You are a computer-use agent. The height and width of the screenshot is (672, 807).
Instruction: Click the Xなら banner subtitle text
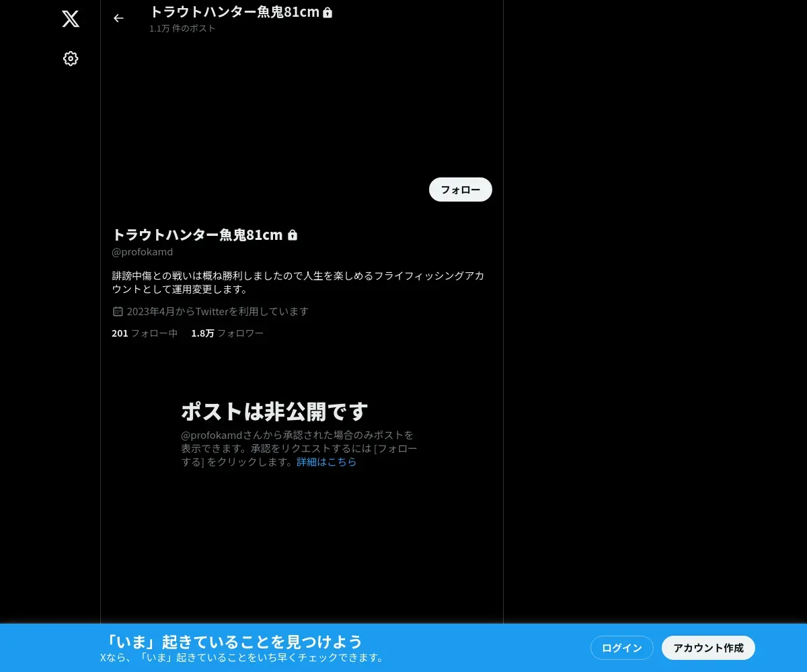pos(242,657)
